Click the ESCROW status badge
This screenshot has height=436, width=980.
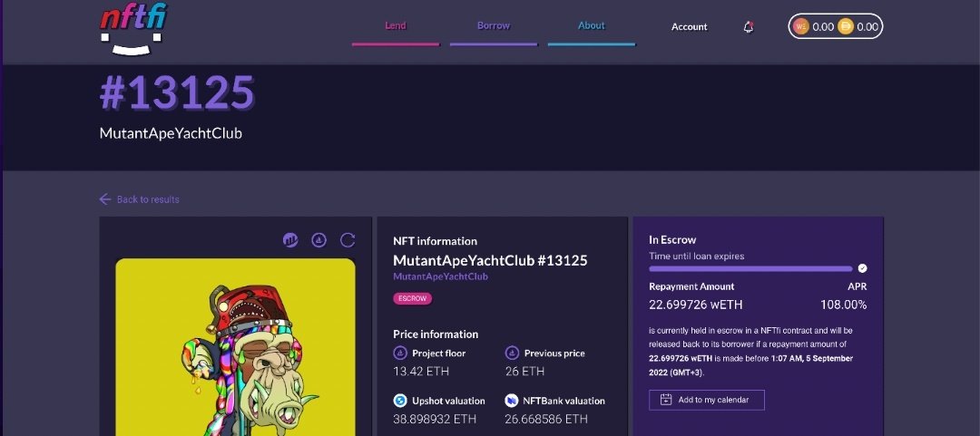[x=413, y=298]
